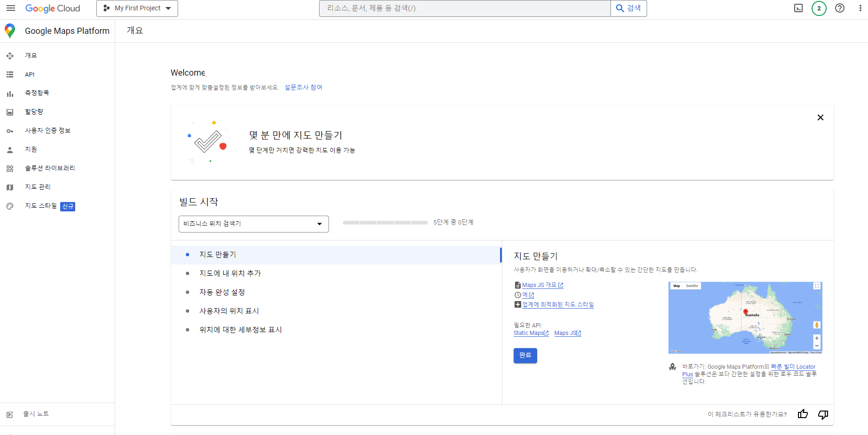Click the Street View pegman icon
This screenshot has height=435, width=868.
(817, 325)
